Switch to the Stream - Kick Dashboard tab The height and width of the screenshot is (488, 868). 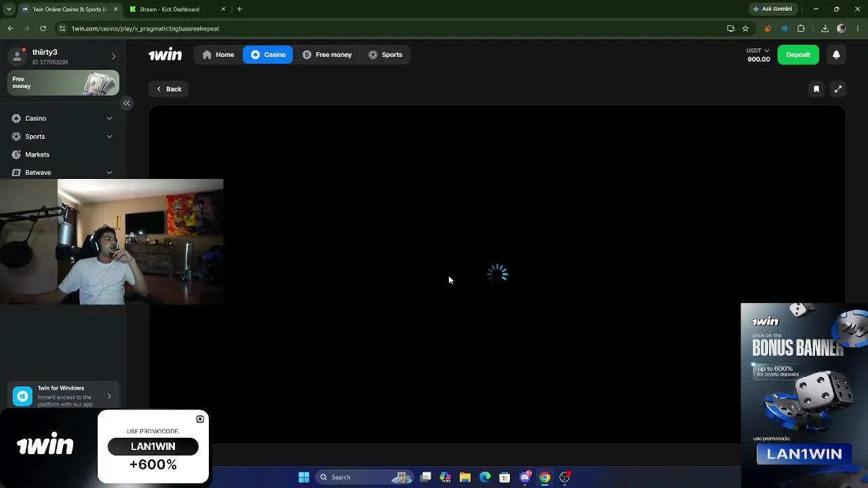(x=178, y=9)
